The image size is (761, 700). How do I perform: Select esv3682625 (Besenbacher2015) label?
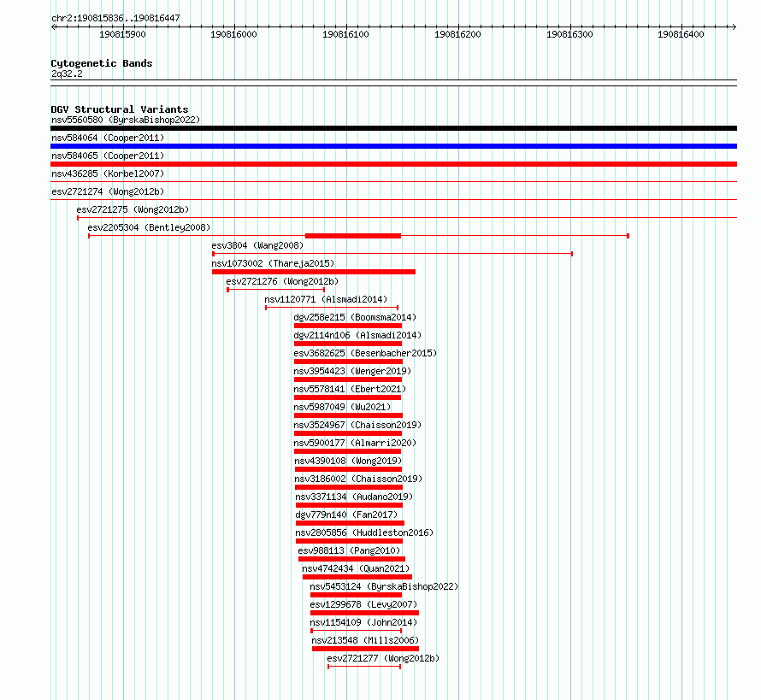(365, 353)
